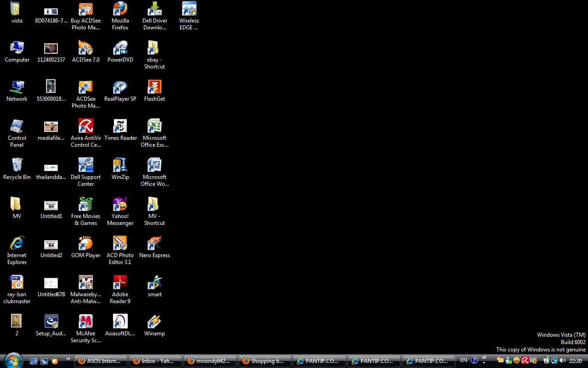Open Malwarebytes Anti-Malware shortcut
The image size is (588, 368).
coord(85,290)
